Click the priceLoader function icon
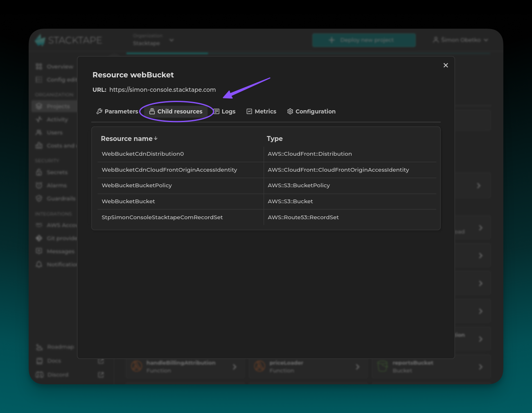The height and width of the screenshot is (413, 532). [259, 366]
